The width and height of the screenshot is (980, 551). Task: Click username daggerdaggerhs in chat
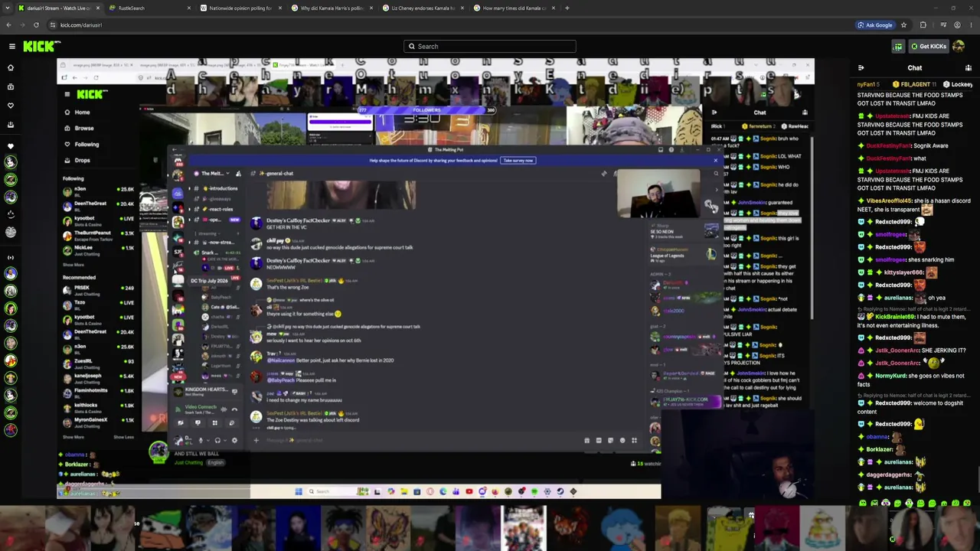[889, 474]
